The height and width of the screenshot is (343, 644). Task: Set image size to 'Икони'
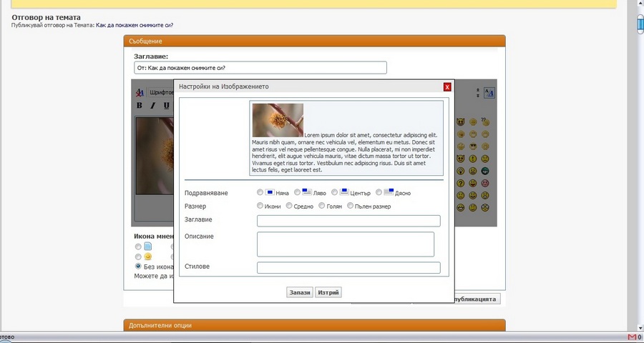[x=260, y=207]
